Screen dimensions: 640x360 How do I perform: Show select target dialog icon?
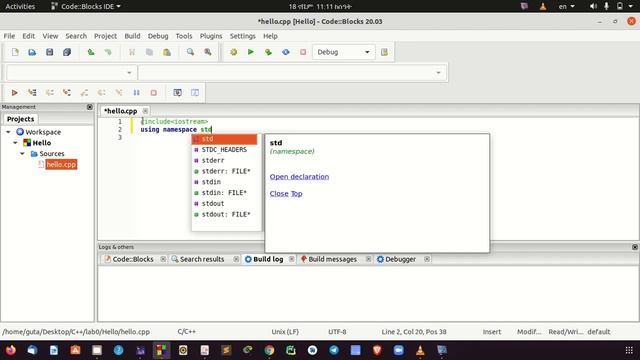(384, 52)
